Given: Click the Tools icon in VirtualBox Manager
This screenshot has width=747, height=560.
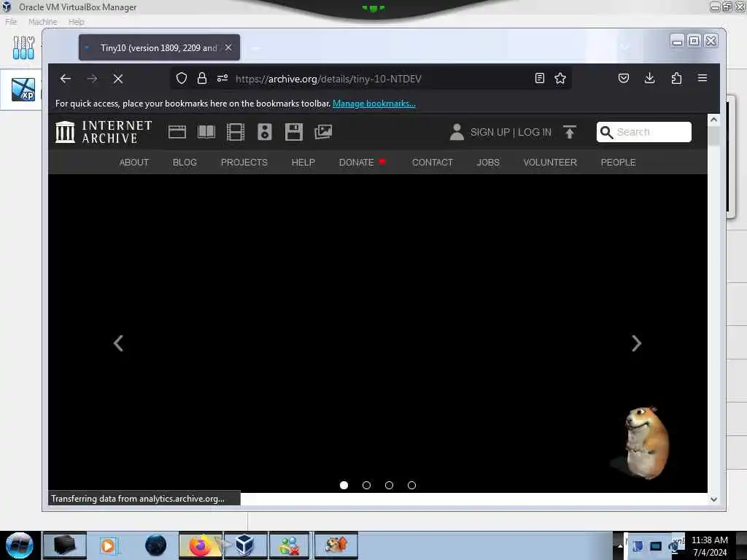Looking at the screenshot, I should click(x=23, y=47).
